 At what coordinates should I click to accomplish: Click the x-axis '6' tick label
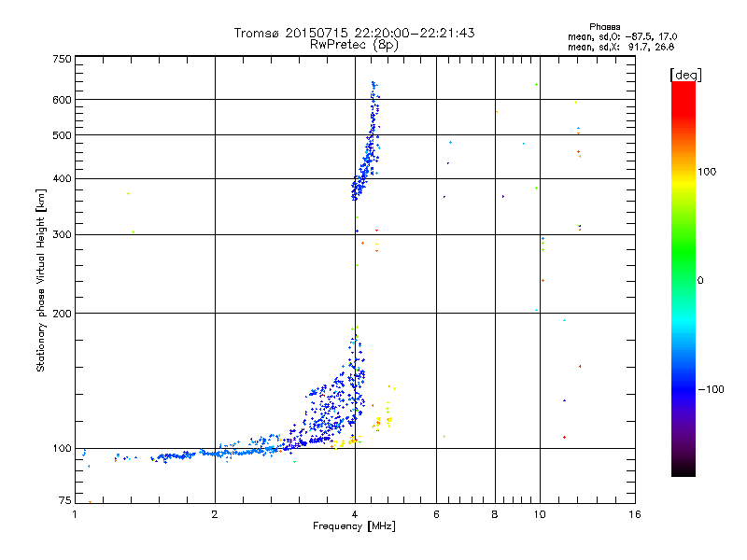436,514
